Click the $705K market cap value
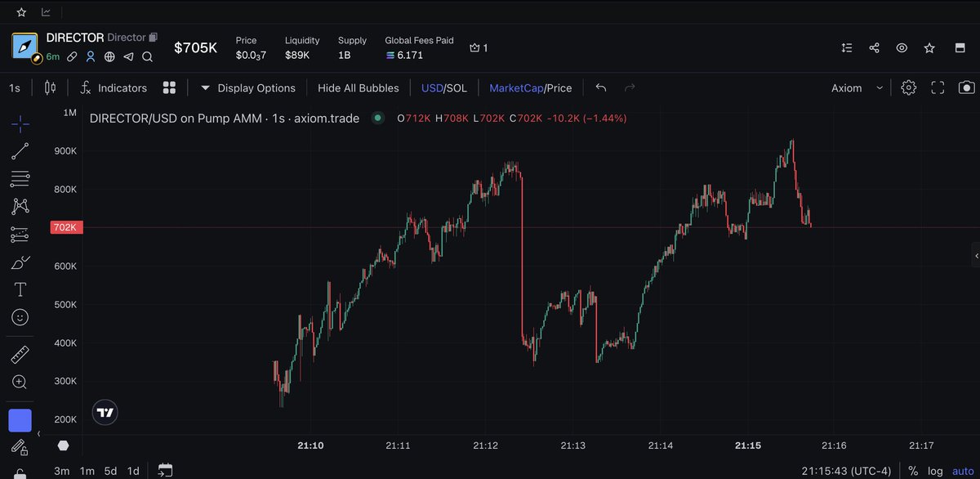Image resolution: width=980 pixels, height=479 pixels. coord(196,47)
